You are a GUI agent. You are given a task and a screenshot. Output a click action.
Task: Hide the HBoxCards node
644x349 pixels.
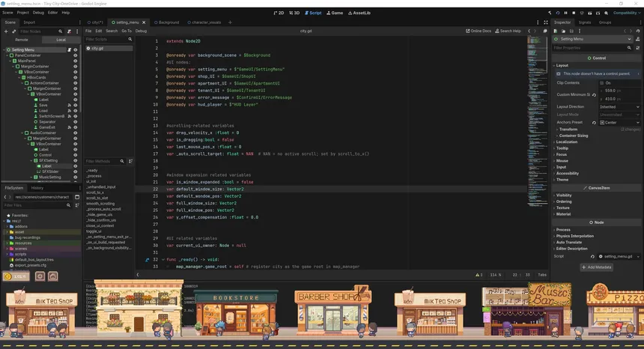coord(75,78)
